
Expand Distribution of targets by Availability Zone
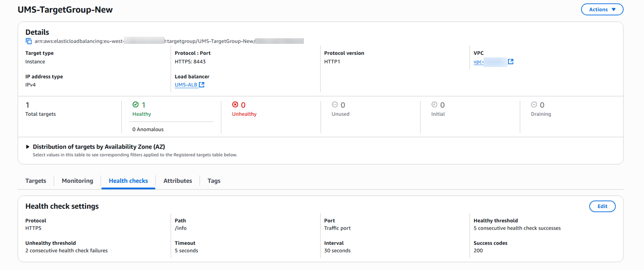coord(28,147)
